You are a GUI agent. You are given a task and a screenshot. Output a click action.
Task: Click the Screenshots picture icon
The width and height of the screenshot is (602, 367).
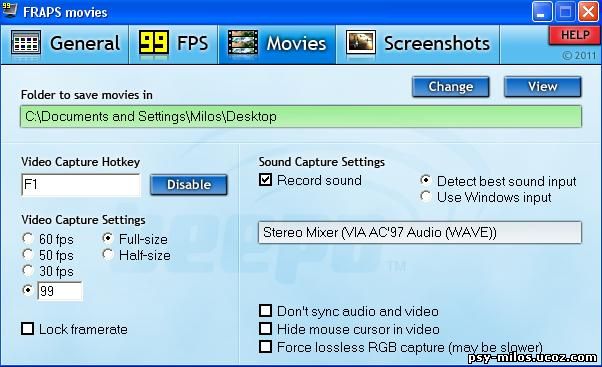(361, 43)
